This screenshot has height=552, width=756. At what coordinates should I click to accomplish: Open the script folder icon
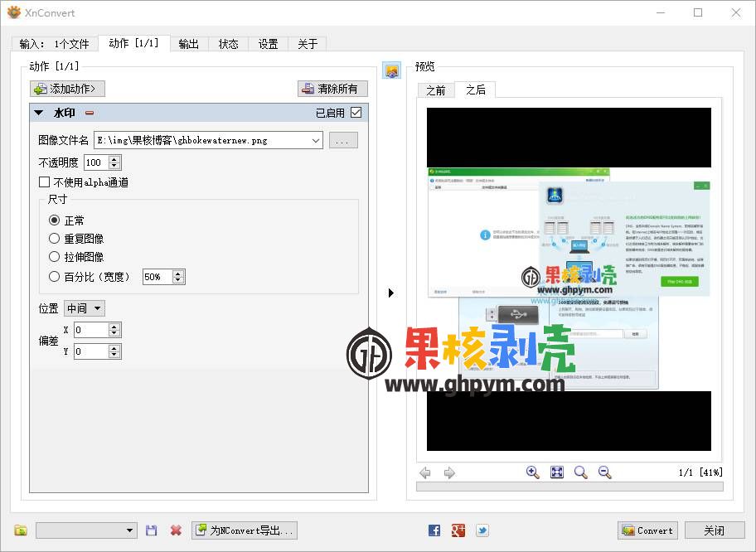tap(21, 530)
